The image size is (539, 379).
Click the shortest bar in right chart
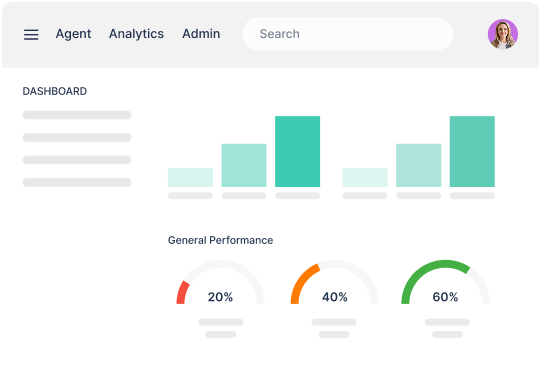click(365, 177)
